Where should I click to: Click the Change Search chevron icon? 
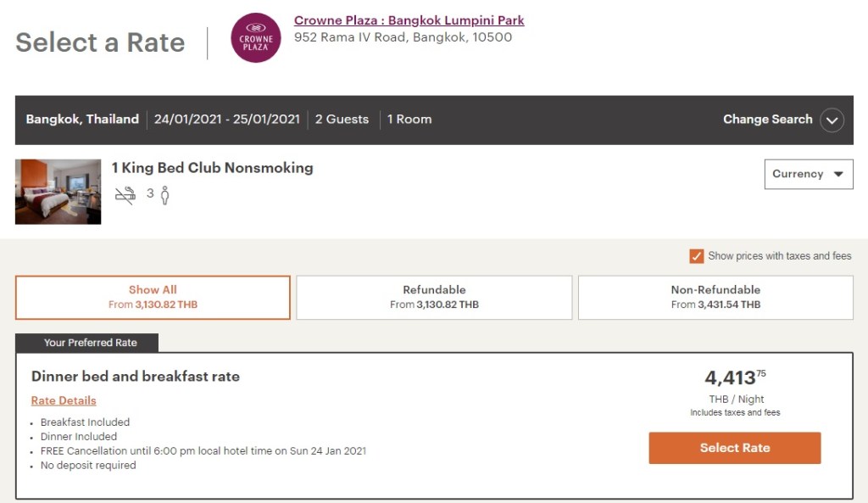coord(832,120)
